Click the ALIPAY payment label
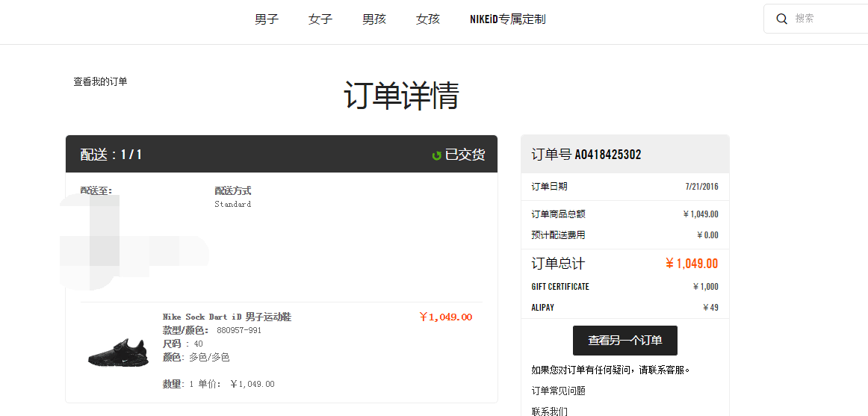 pos(543,308)
